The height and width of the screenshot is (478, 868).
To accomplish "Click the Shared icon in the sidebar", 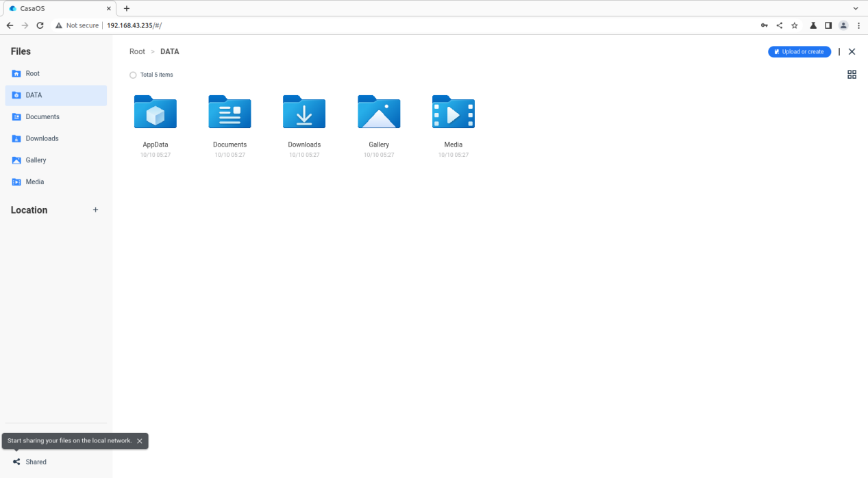I will click(16, 462).
